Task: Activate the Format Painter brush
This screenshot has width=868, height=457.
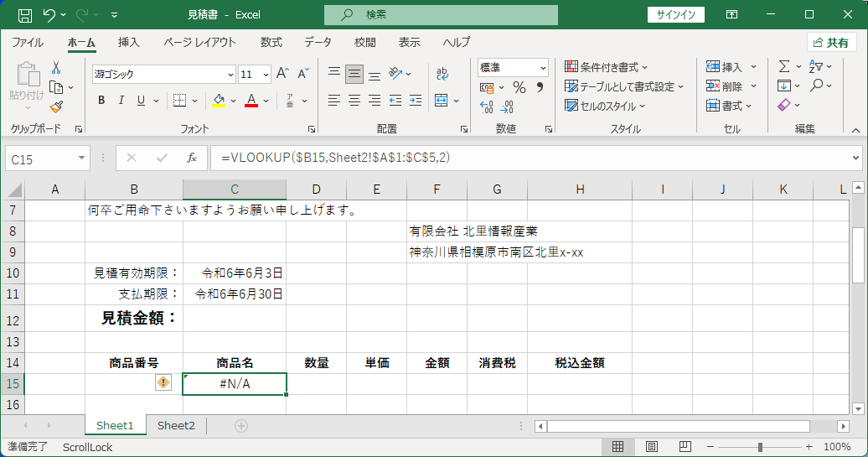Action: click(56, 106)
